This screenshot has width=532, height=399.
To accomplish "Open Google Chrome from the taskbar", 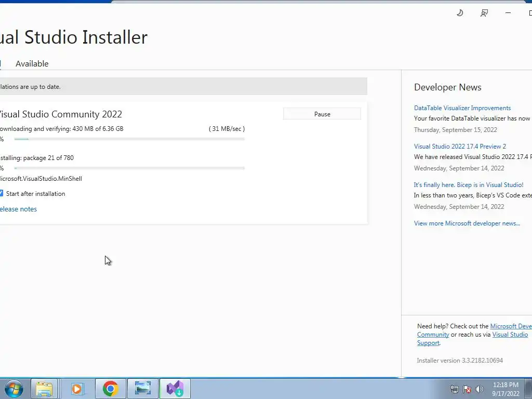I will (x=110, y=389).
